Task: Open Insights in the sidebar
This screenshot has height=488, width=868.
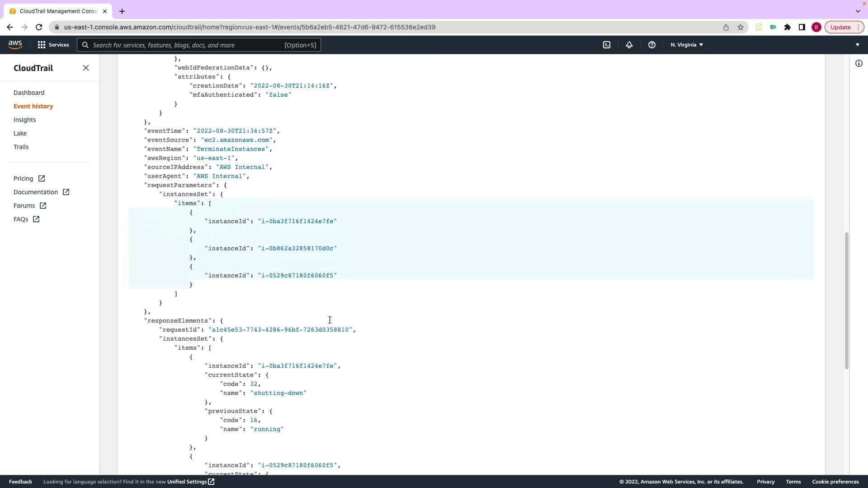Action: click(x=24, y=120)
